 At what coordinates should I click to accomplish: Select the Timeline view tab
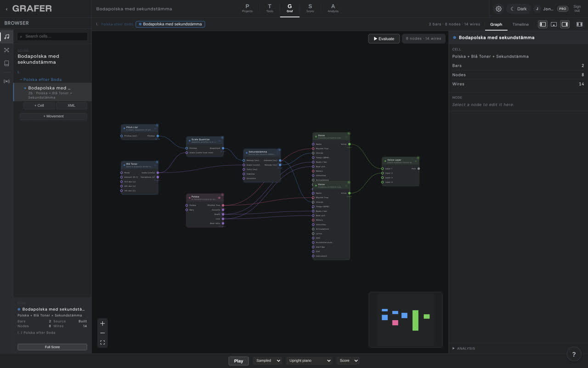[520, 24]
